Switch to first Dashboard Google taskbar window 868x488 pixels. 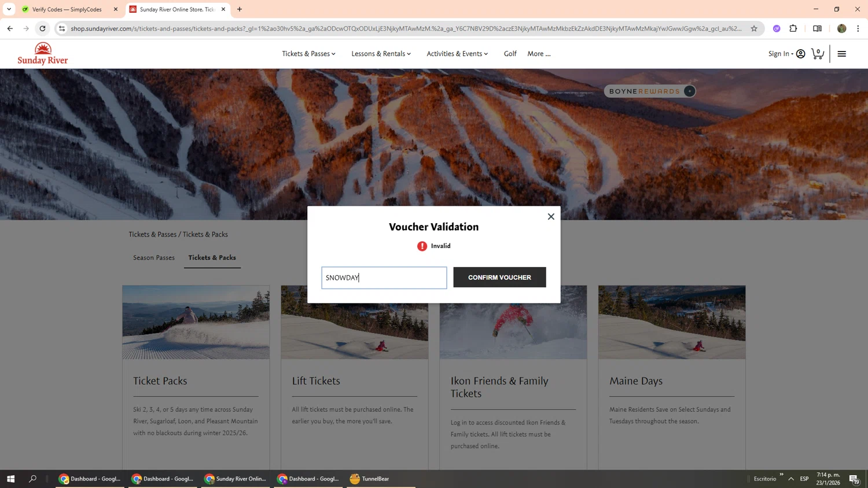(x=90, y=479)
